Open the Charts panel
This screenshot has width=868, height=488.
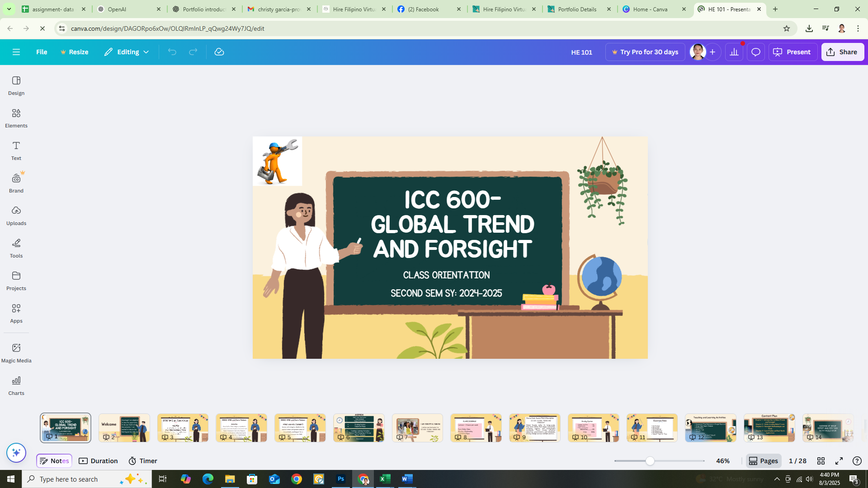16,385
